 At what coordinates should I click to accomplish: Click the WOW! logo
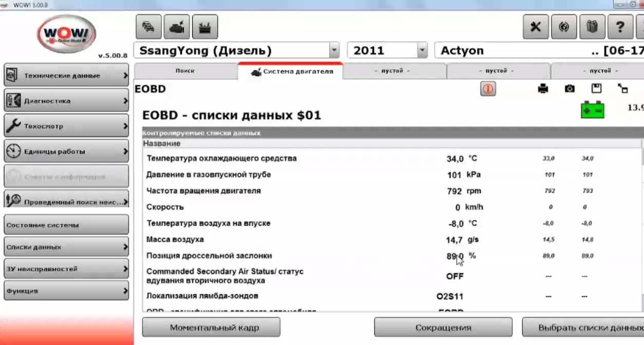66,34
